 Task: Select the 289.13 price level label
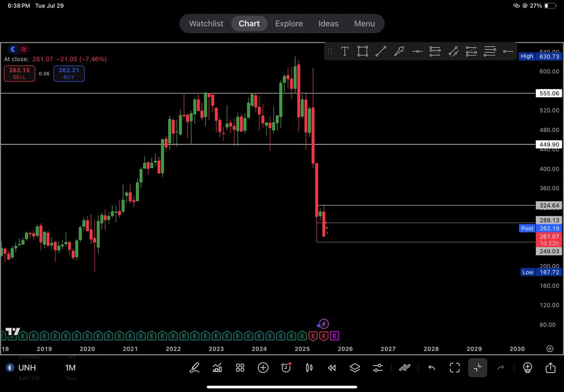click(x=549, y=220)
